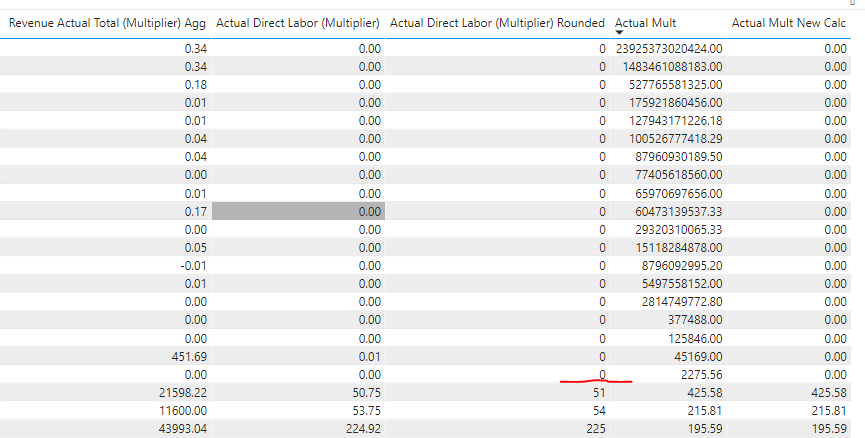Image resolution: width=865 pixels, height=438 pixels.
Task: Select the direct labor value 53.75
Action: click(x=366, y=411)
